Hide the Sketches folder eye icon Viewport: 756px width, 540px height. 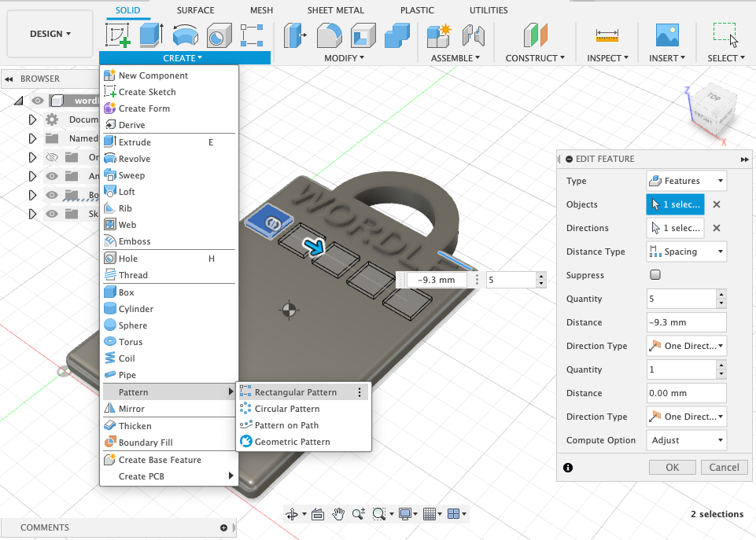pyautogui.click(x=52, y=213)
